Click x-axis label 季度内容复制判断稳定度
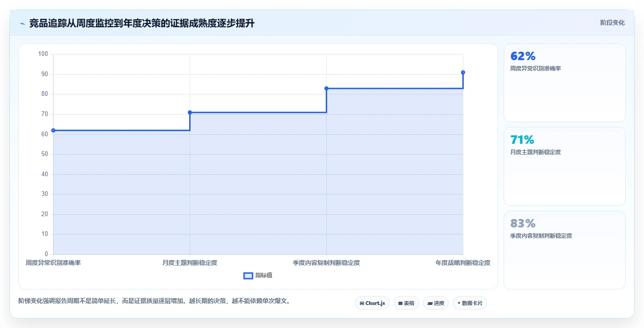 [326, 263]
